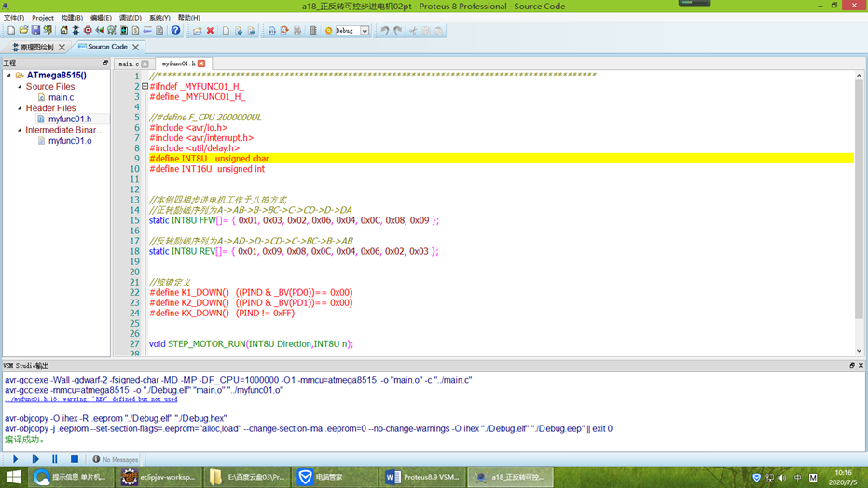Close the myfunc01.h editor tab

pos(201,63)
